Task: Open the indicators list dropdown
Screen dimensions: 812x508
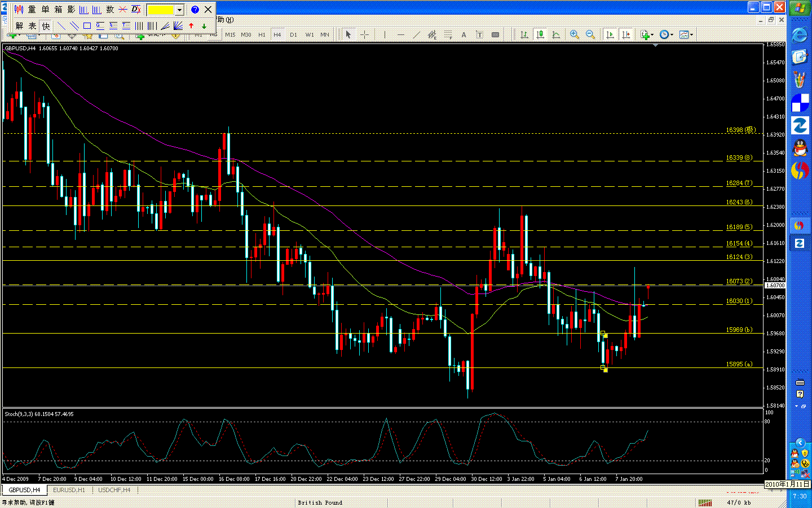Action: point(647,35)
